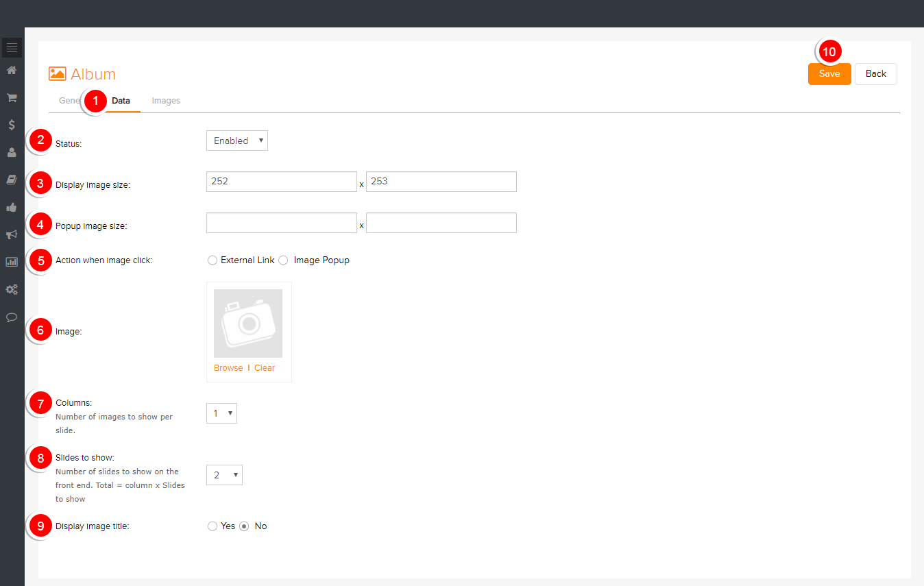
Task: Open the user icon in sidebar
Action: pos(12,152)
